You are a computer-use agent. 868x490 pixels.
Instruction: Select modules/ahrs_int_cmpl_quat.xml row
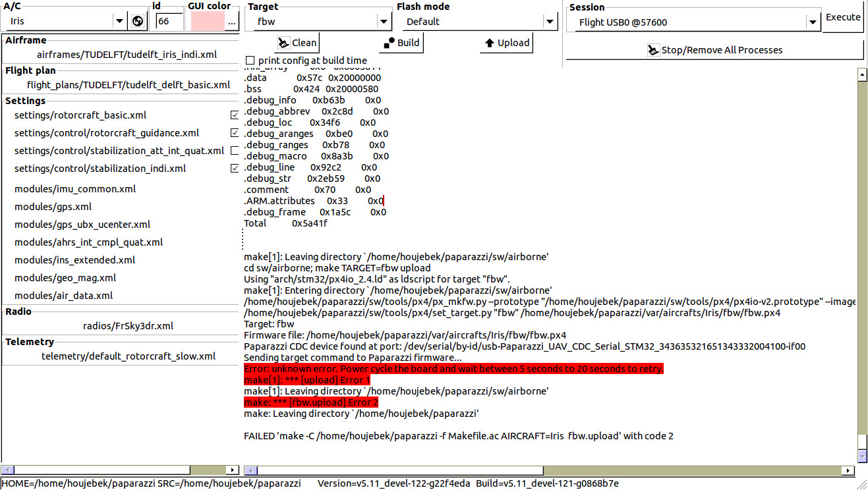[88, 242]
